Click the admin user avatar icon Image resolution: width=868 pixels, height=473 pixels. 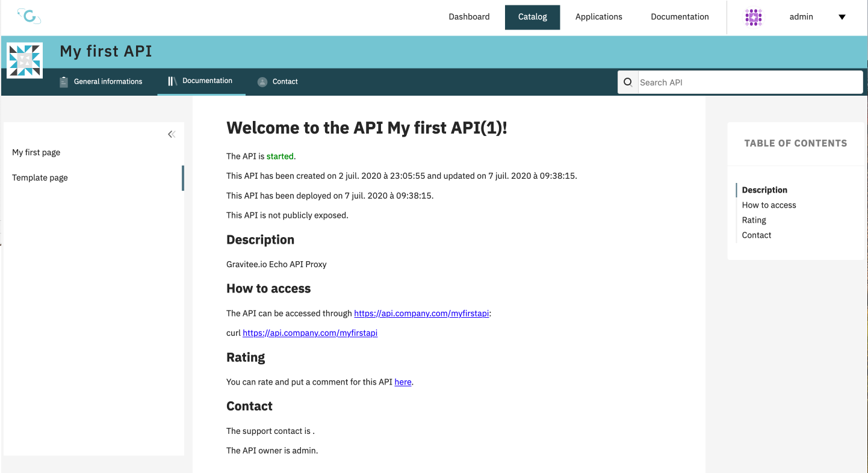[754, 17]
